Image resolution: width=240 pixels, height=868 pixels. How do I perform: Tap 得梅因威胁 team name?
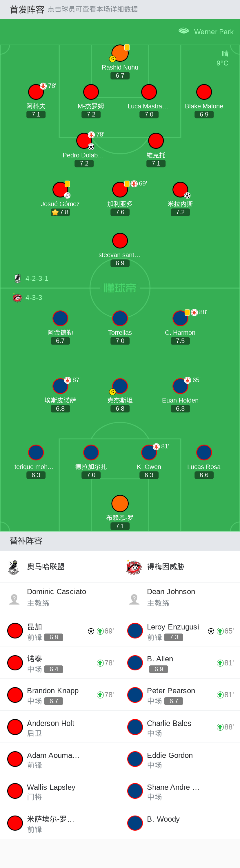pyautogui.click(x=166, y=566)
